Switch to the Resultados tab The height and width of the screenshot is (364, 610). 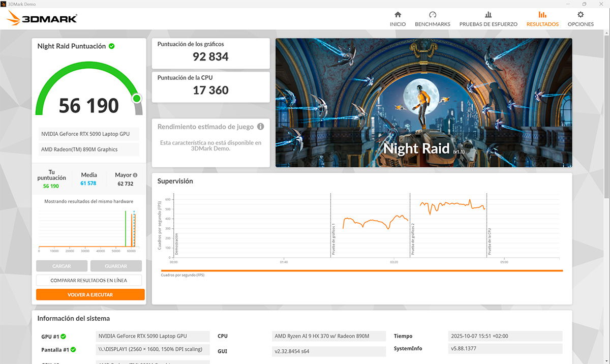point(542,19)
